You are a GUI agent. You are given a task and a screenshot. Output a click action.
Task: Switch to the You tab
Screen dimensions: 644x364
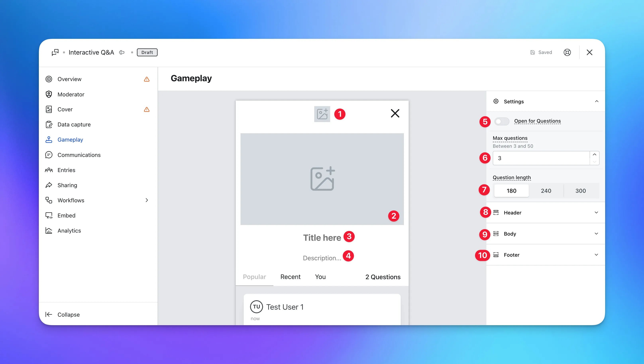point(320,277)
